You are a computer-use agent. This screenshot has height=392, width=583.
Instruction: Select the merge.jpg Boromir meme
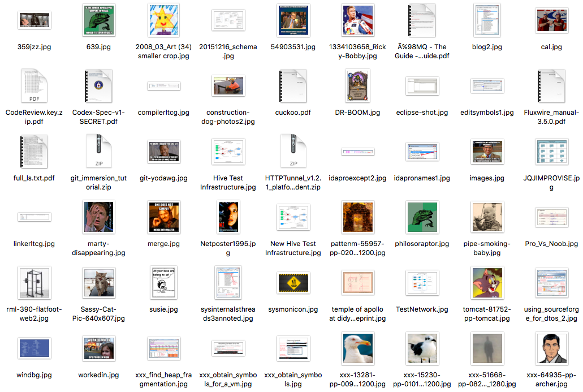(x=163, y=217)
